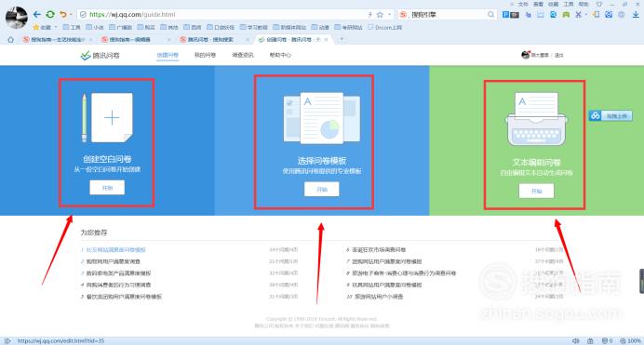Open dropdown beside the undo icon
This screenshot has height=345, width=644.
point(71,14)
